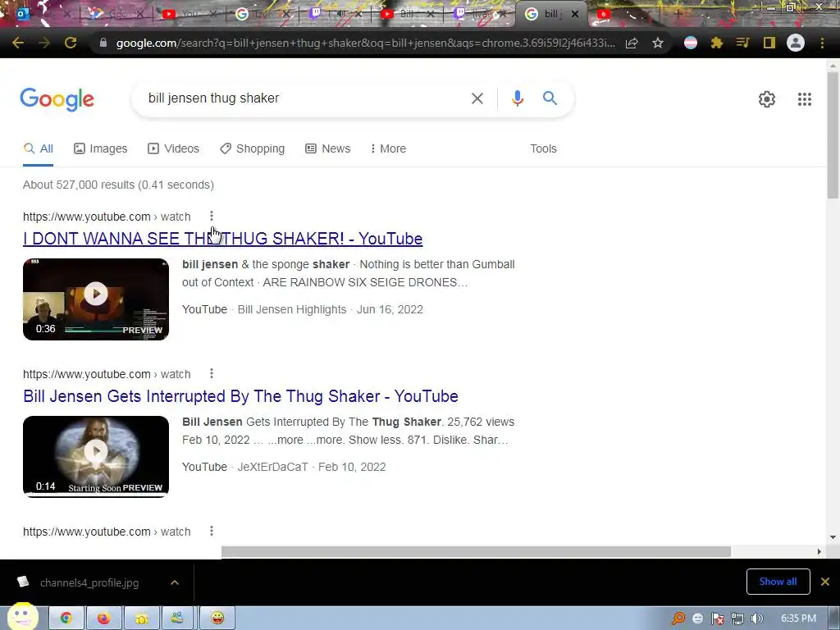Open options for Gets Interrupted result
Viewport: 840px width, 630px height.
pos(212,373)
